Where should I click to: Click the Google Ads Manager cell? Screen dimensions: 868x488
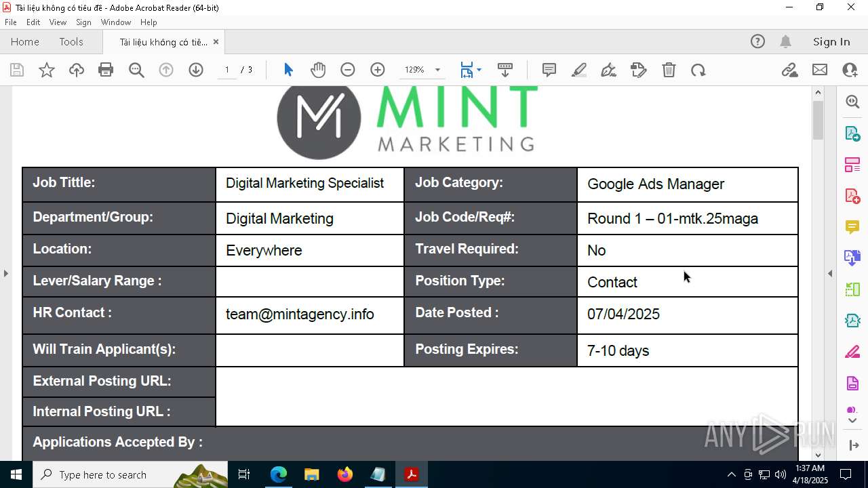687,184
